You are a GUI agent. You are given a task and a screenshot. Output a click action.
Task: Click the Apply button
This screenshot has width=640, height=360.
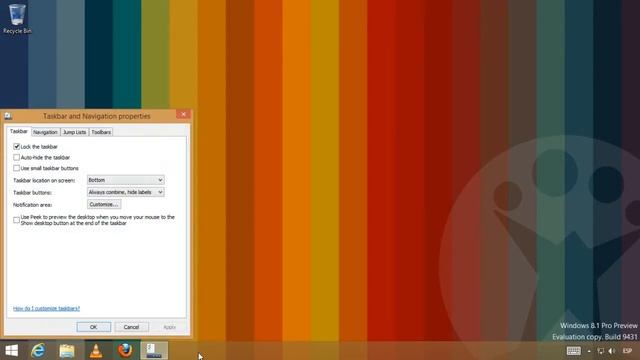coord(169,327)
